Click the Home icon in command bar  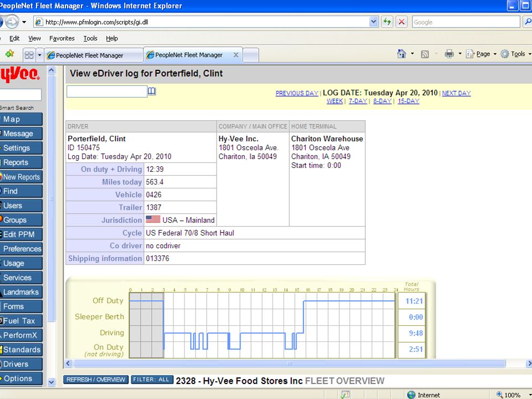(x=401, y=54)
